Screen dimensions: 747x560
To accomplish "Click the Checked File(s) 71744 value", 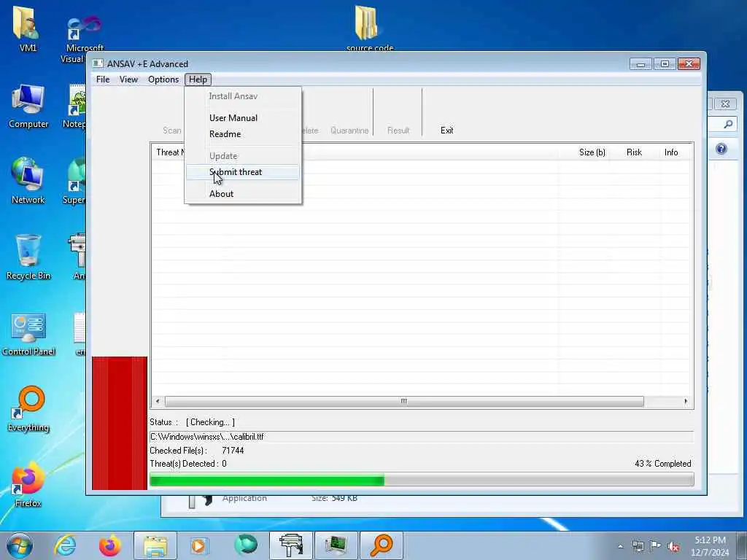I will pos(233,451).
